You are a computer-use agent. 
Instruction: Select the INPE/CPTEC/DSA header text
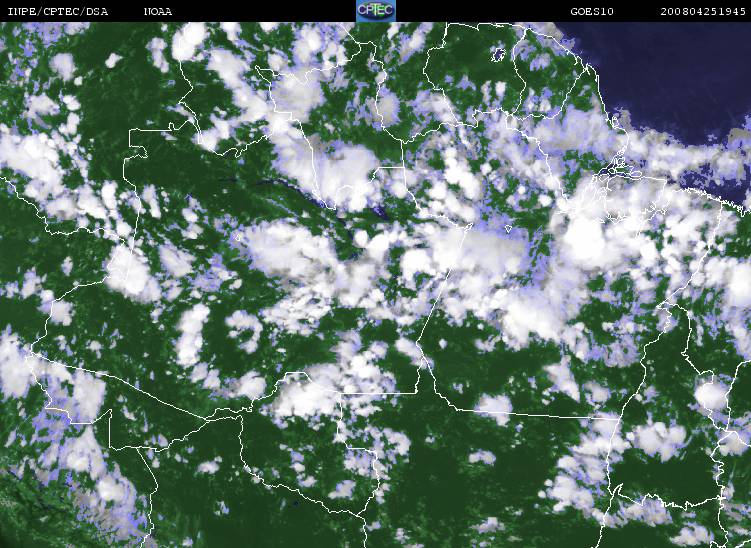click(x=57, y=11)
